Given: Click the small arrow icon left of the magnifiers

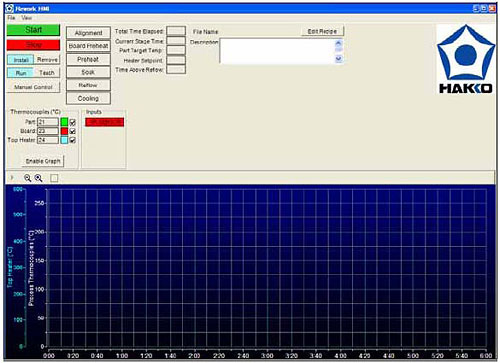Looking at the screenshot, I should click(12, 178).
